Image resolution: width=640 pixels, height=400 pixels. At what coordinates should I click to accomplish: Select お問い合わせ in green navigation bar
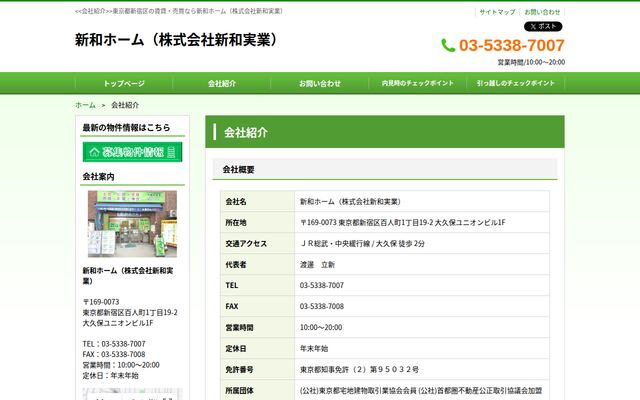pos(320,83)
